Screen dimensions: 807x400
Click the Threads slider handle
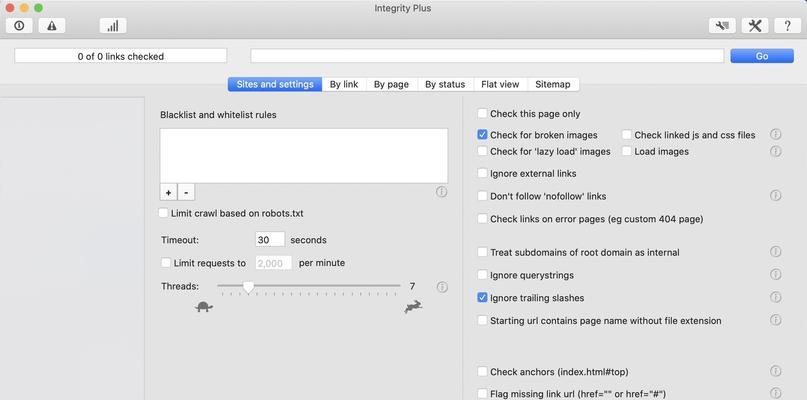(x=249, y=287)
